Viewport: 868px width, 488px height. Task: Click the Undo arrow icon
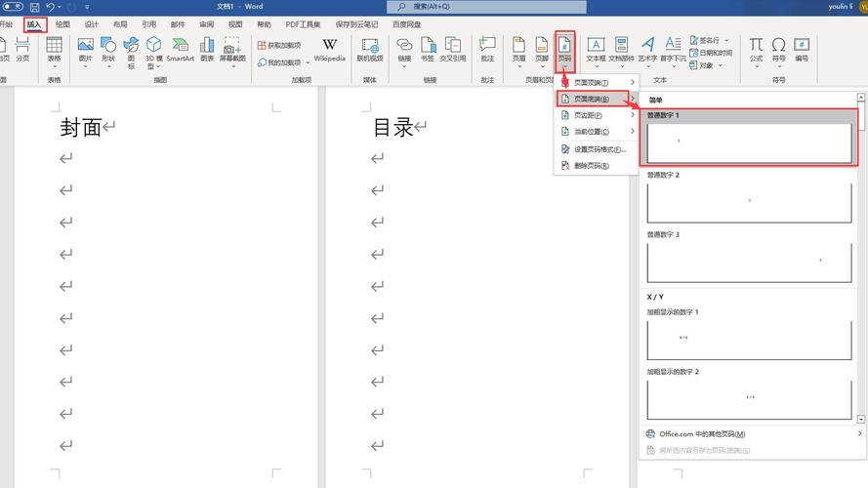click(51, 7)
